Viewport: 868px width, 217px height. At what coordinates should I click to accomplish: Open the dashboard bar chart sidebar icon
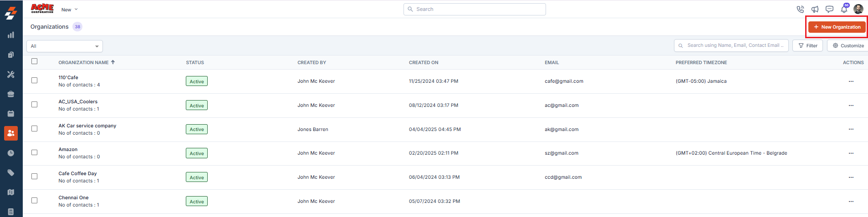(11, 35)
